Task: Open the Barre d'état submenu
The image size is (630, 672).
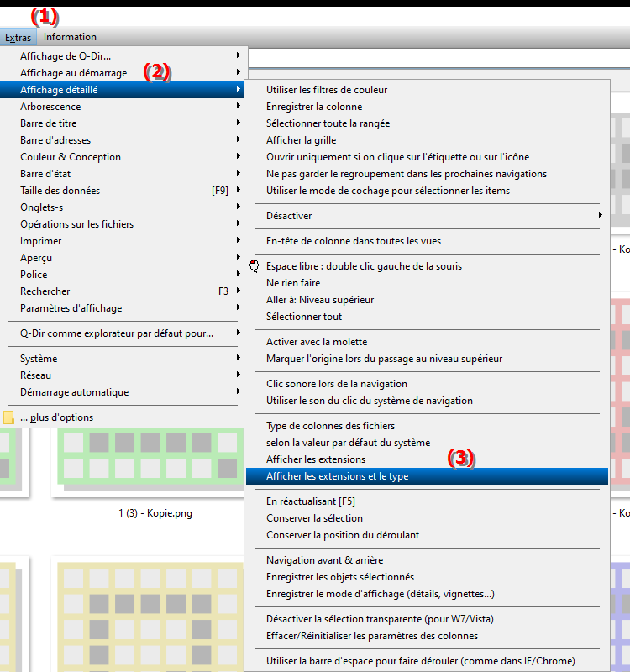Action: (122, 174)
